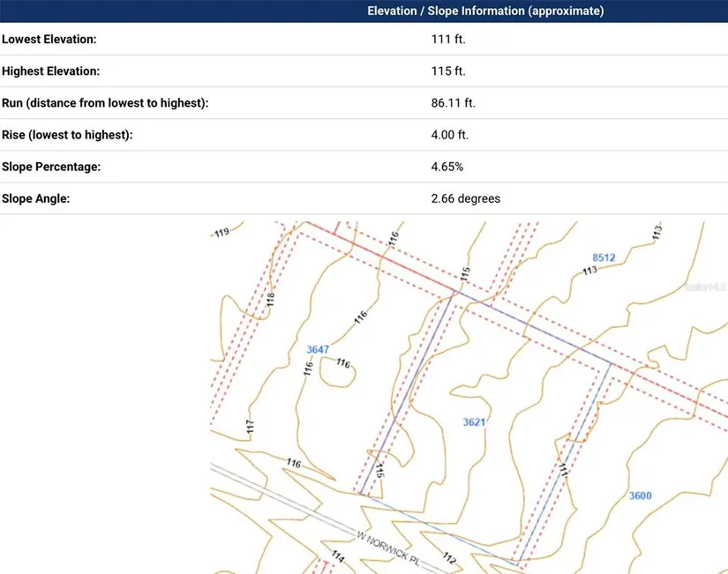Click the Elevation / Slope Information table header
The image size is (728, 574).
tap(484, 11)
